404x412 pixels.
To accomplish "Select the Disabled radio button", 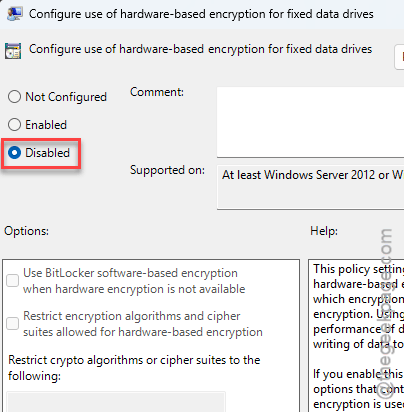I will click(x=14, y=153).
